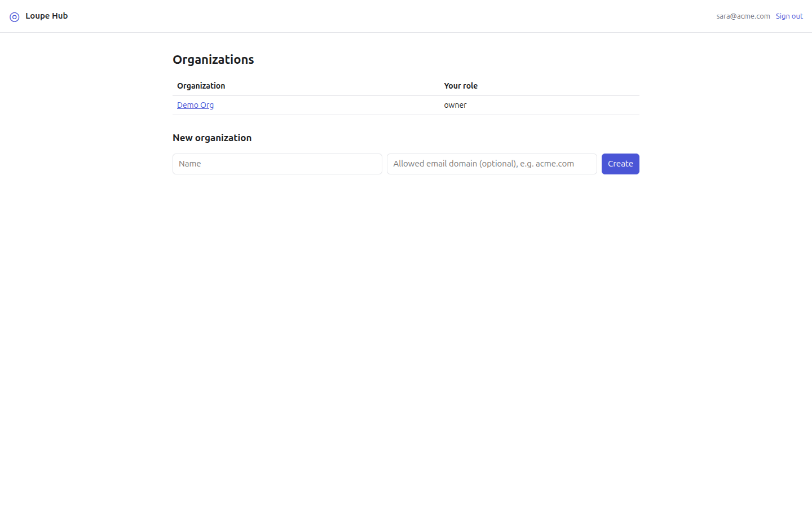The height and width of the screenshot is (508, 812).
Task: Click the 'New organization' heading
Action: (x=212, y=138)
